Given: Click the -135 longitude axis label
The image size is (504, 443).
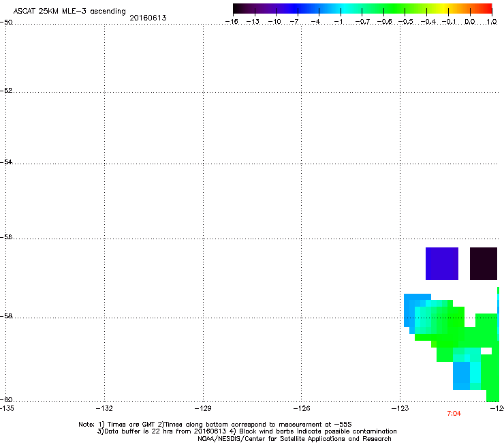Looking at the screenshot, I should point(7,408).
